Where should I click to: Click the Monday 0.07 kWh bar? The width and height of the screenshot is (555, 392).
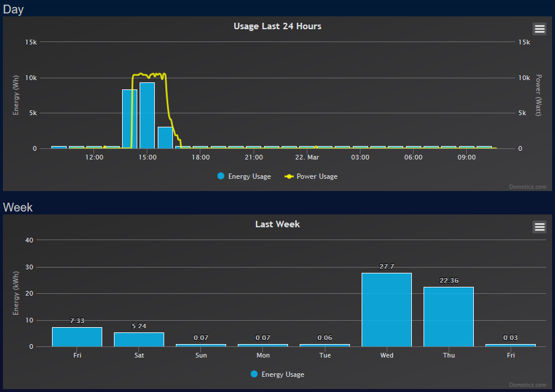coord(262,345)
